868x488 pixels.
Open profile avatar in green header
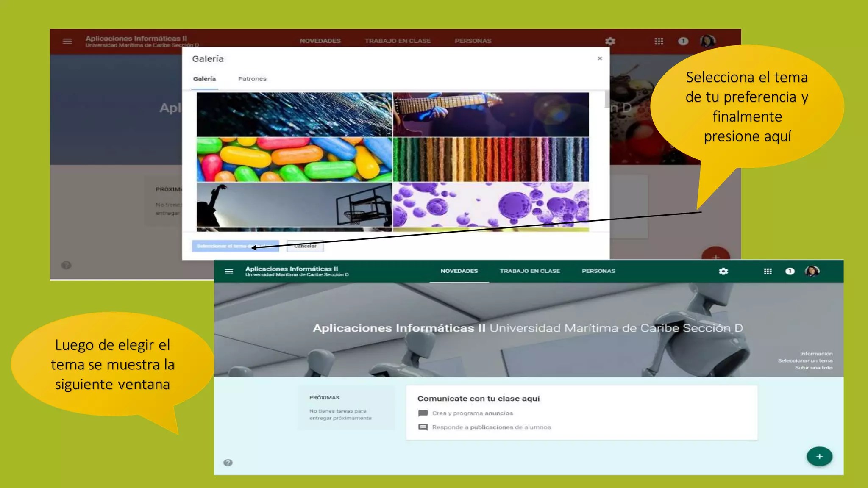tap(812, 271)
